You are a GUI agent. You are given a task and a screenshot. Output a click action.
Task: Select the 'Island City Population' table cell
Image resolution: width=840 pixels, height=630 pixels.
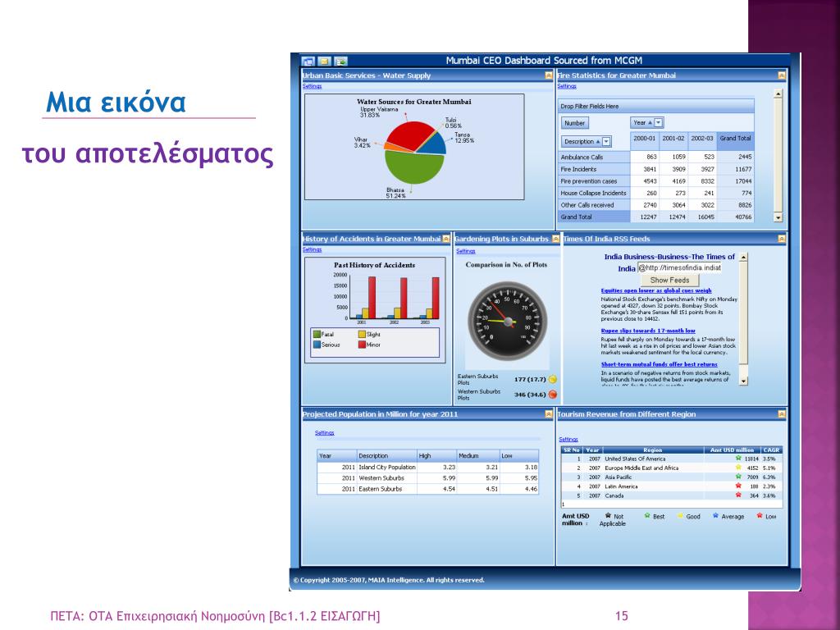[387, 467]
